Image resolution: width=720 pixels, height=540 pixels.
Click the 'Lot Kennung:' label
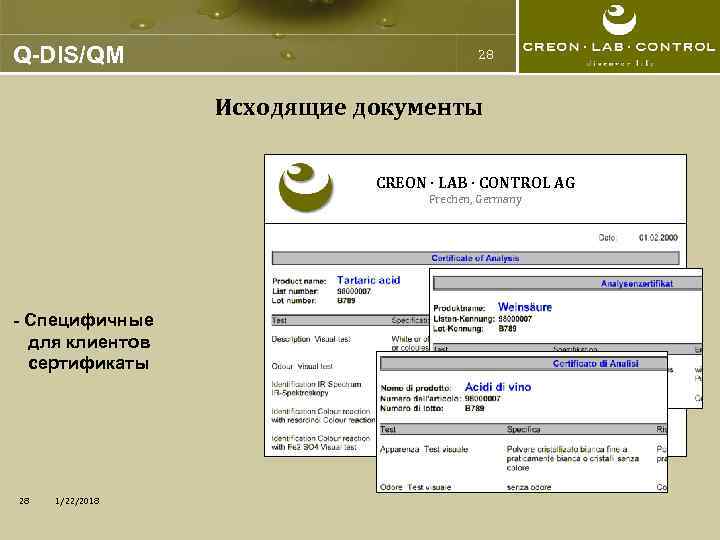[x=458, y=329]
